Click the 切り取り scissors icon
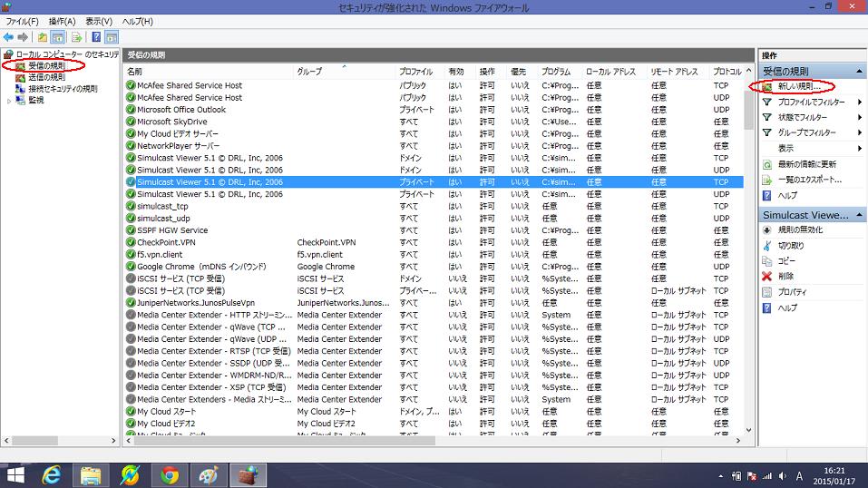868x488 pixels. 767,246
